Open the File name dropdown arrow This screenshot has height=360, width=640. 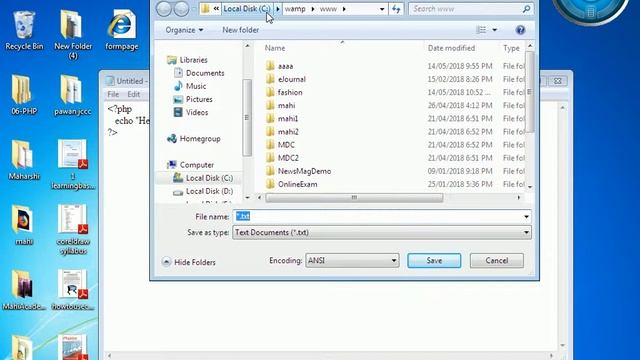(x=526, y=217)
